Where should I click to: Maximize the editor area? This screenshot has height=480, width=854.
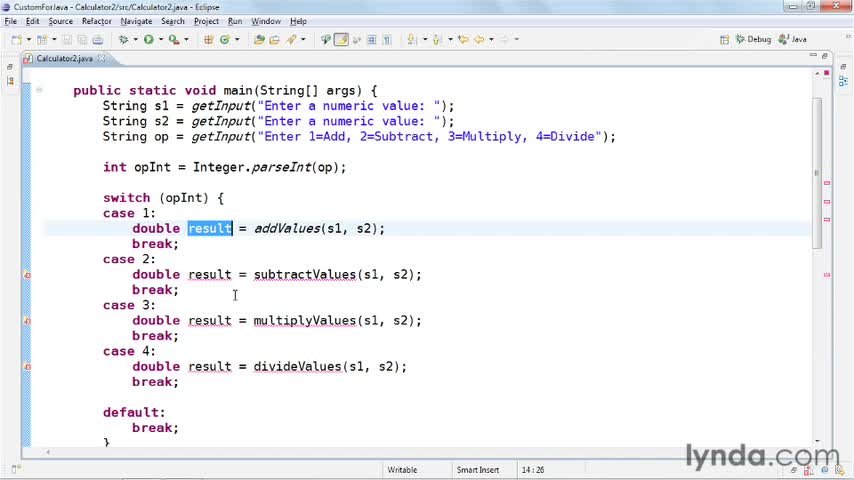(825, 56)
